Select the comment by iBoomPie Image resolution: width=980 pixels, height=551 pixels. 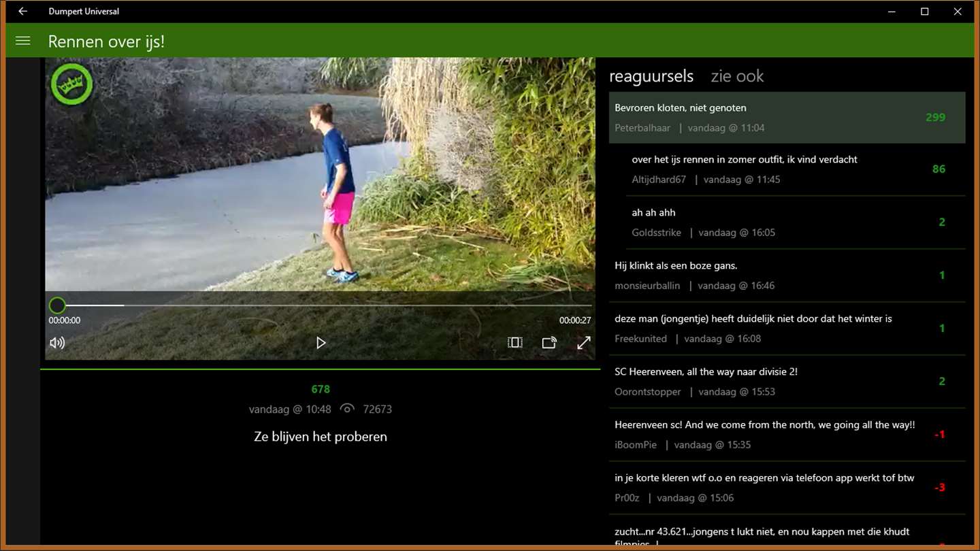click(787, 435)
